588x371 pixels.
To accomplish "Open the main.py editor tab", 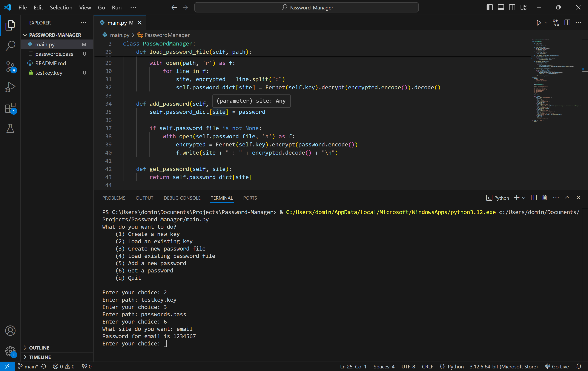I will click(119, 23).
